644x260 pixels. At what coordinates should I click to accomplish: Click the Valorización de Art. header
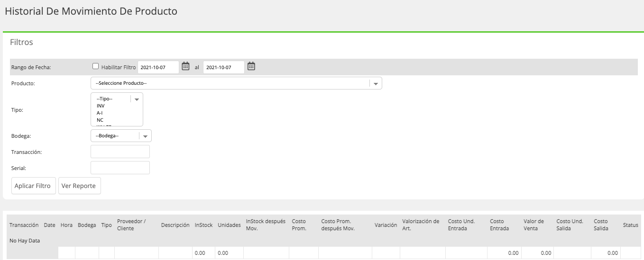(x=421, y=225)
